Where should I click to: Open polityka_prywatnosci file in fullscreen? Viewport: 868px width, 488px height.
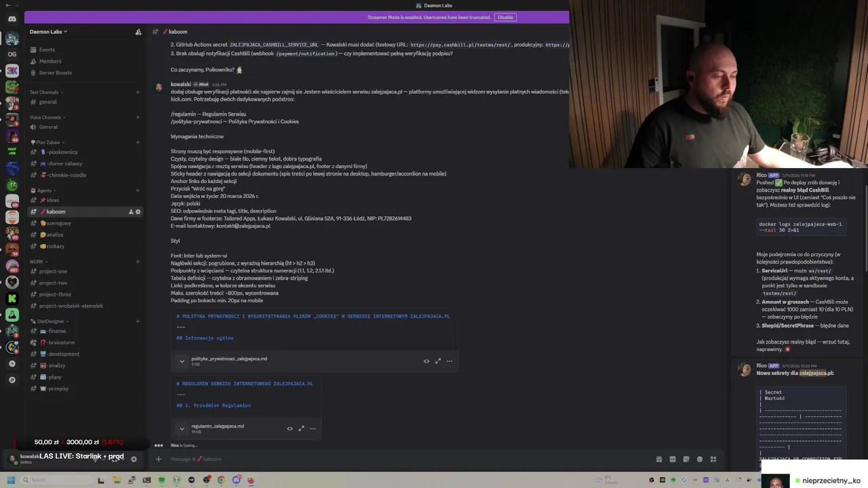[438, 361]
